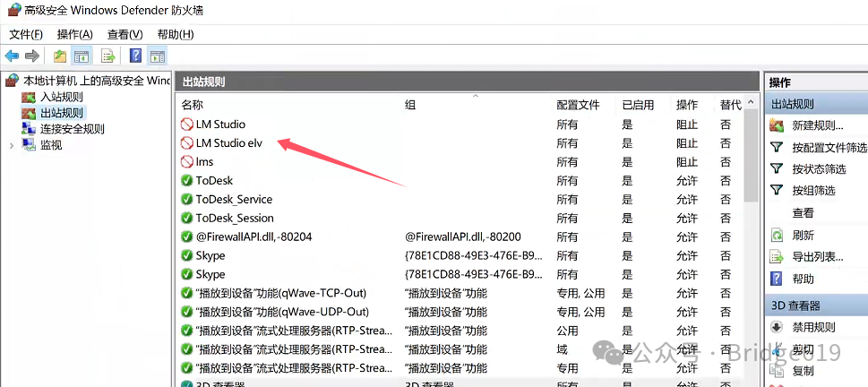Click 按状态筛选 action
Screen dimensions: 868x387
point(819,168)
